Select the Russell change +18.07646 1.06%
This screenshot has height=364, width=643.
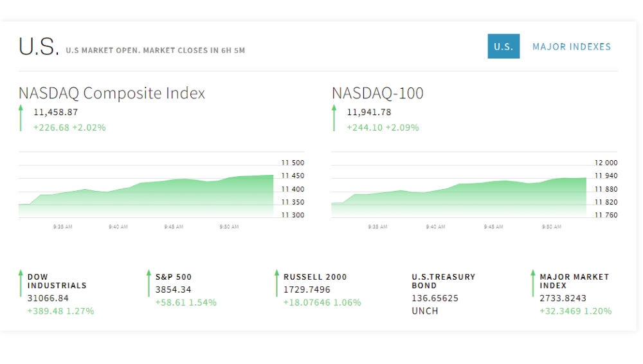322,302
